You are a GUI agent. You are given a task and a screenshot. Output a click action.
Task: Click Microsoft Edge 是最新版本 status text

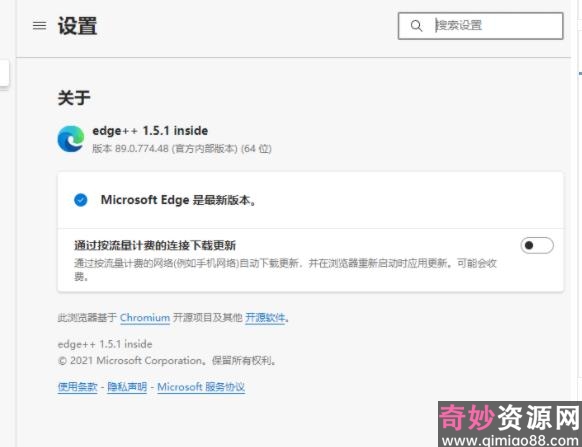[178, 200]
